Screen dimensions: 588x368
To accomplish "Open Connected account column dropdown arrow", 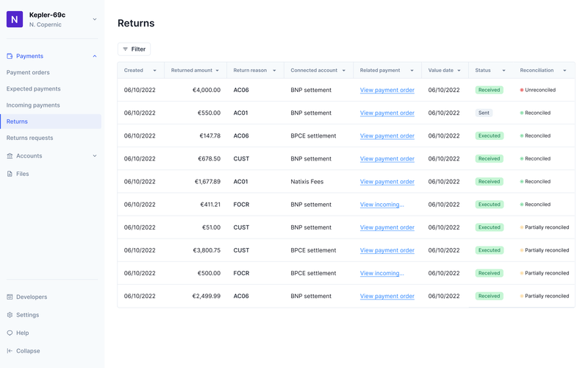I will [343, 71].
